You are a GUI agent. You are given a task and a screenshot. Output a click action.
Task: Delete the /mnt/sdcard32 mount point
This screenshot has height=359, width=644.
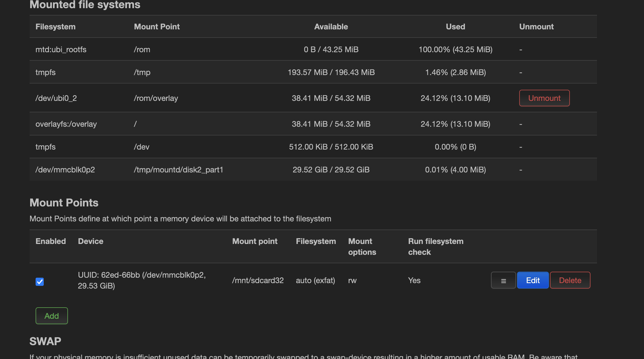(570, 280)
